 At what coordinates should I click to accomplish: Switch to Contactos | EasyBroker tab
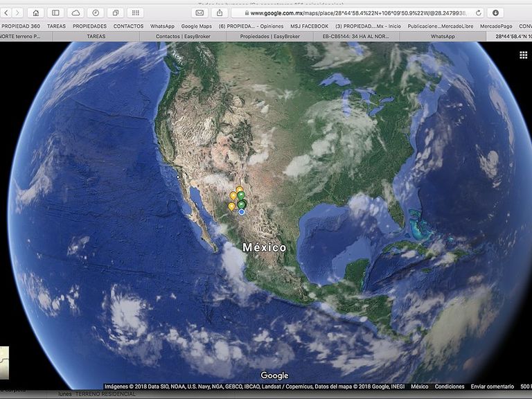click(183, 36)
